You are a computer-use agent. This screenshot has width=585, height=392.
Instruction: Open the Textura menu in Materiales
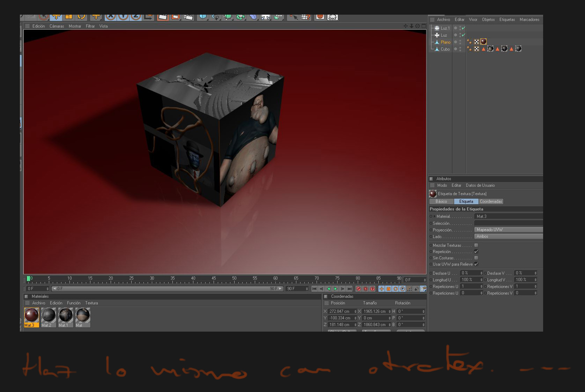tap(91, 303)
